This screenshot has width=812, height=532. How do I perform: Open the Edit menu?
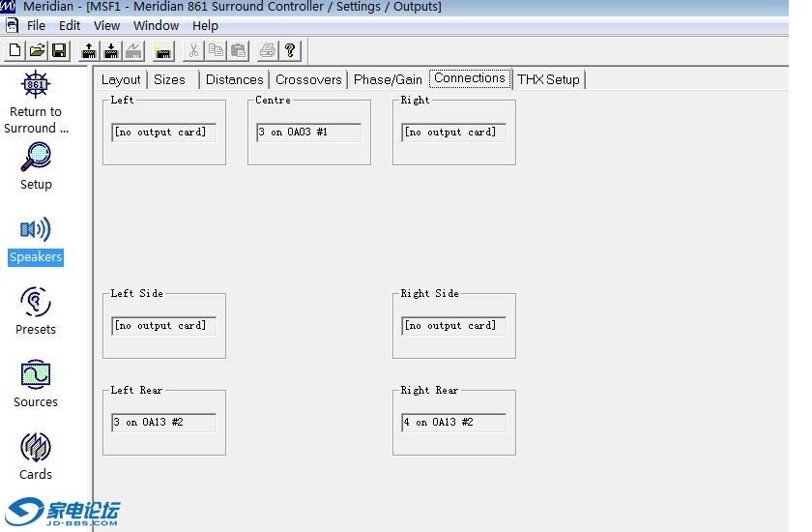70,25
